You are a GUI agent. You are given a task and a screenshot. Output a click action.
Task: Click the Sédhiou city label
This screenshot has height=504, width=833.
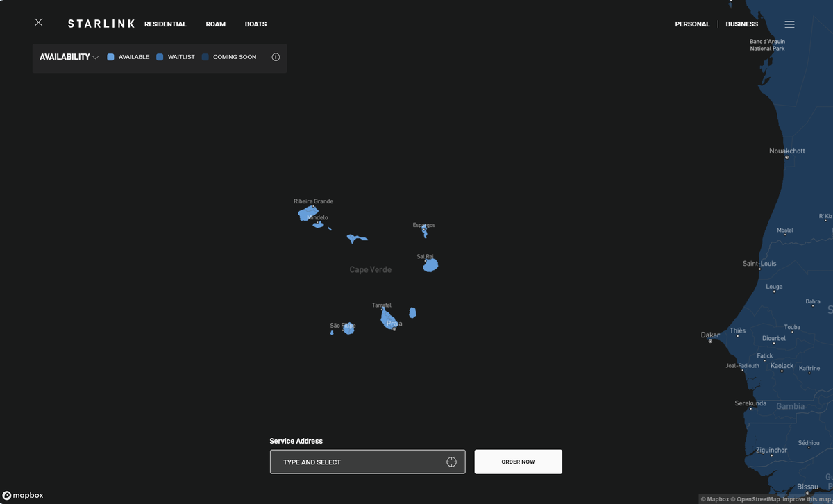[809, 442]
